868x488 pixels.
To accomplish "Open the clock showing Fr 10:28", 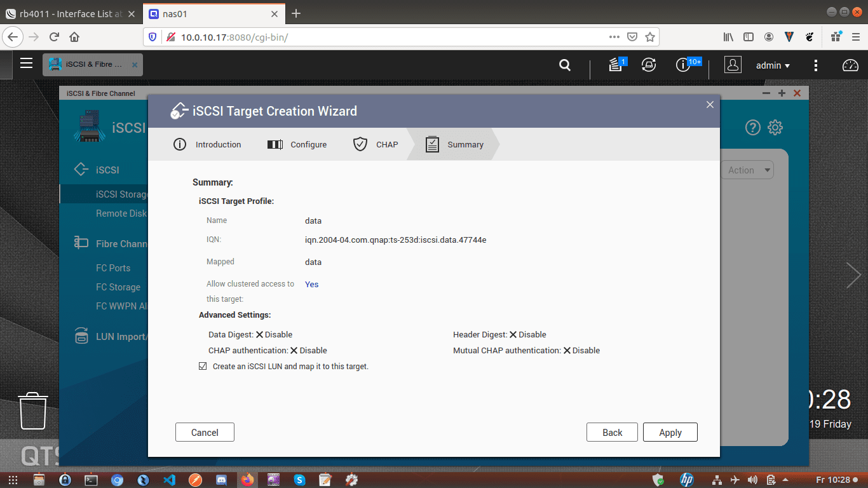I will tap(833, 480).
